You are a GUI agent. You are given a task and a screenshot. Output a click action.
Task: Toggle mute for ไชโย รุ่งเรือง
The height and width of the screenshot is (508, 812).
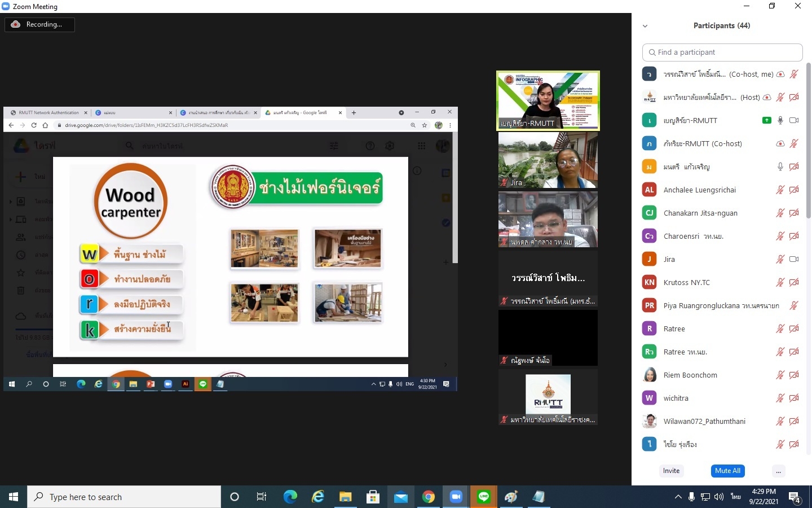coord(780,444)
